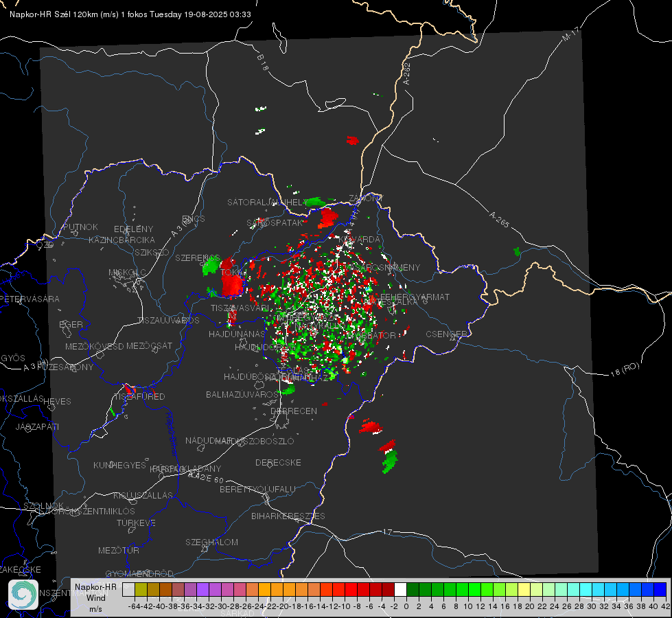The height and width of the screenshot is (618, 672).
Task: Click the M-17 road label
Action: tap(570, 34)
